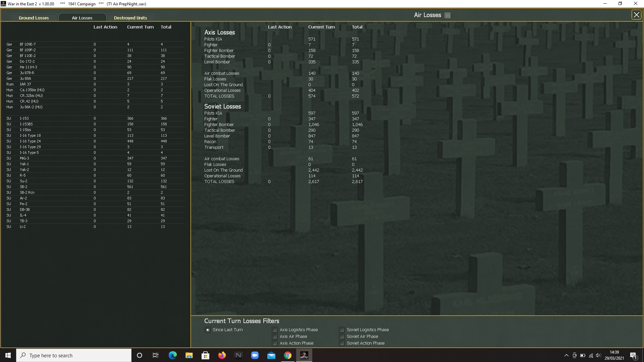Close the Air Losses screen

pyautogui.click(x=636, y=15)
